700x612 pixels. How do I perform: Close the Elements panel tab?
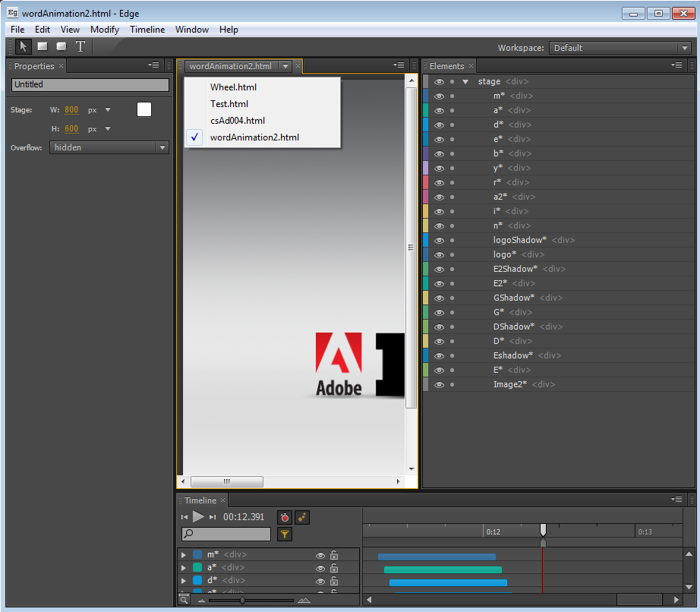point(471,66)
